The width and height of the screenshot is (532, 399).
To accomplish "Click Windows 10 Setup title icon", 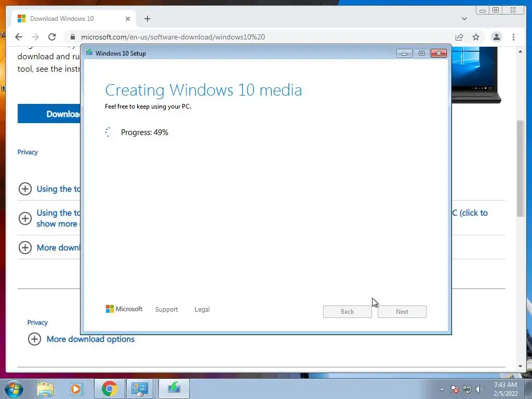I will click(x=89, y=52).
